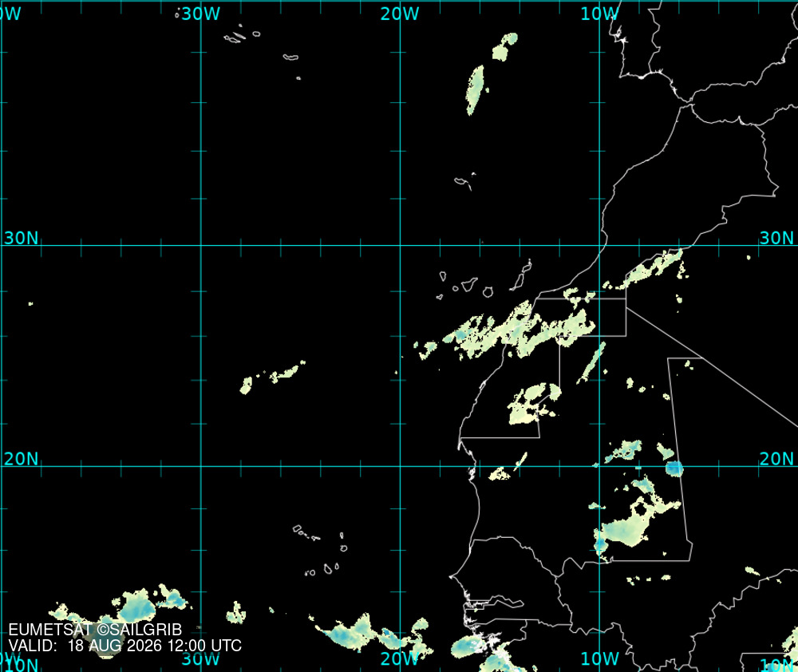Click the 20N and 10W grid intersection
Viewport: 798px width, 672px height.
click(x=599, y=466)
